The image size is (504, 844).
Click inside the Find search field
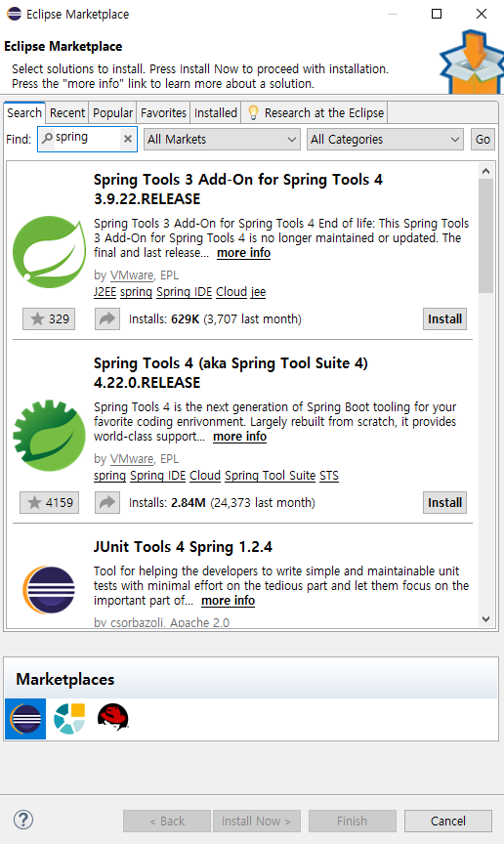87,139
